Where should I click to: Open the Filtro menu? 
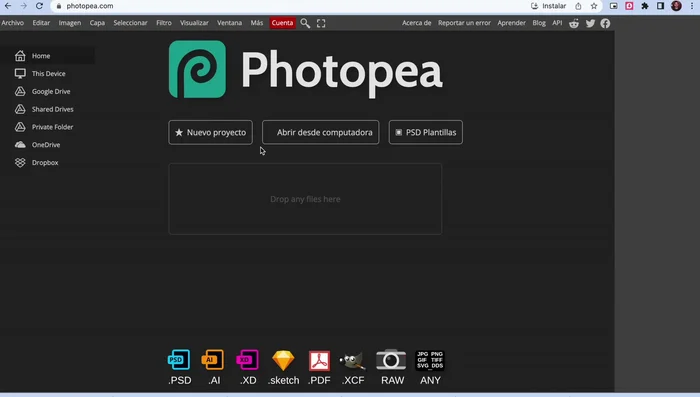tap(164, 23)
